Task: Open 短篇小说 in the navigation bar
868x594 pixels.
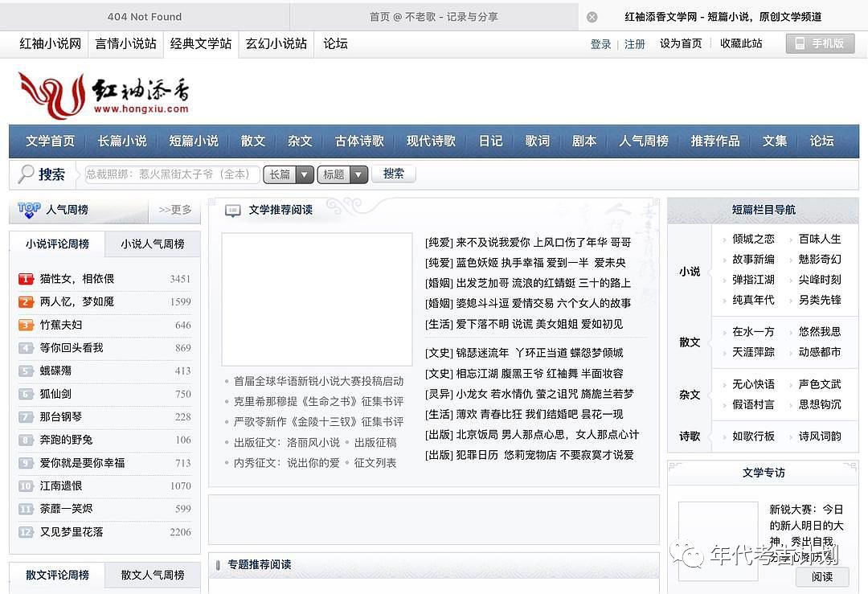Action: point(194,141)
